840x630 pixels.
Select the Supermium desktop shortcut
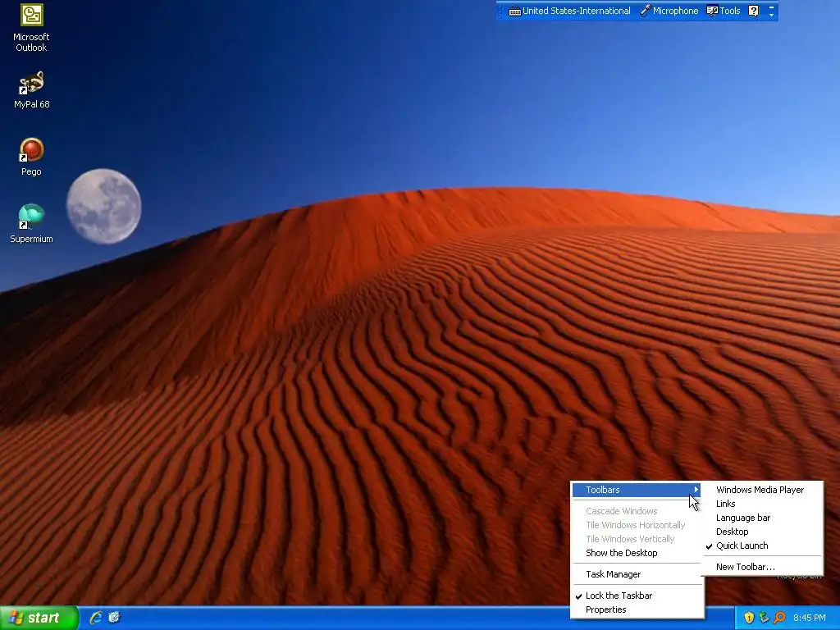point(31,224)
